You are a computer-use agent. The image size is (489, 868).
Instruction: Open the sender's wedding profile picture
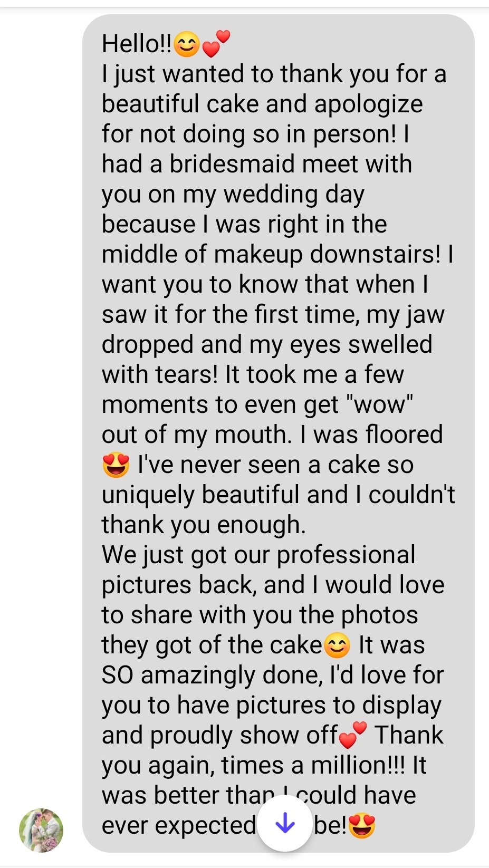(41, 830)
